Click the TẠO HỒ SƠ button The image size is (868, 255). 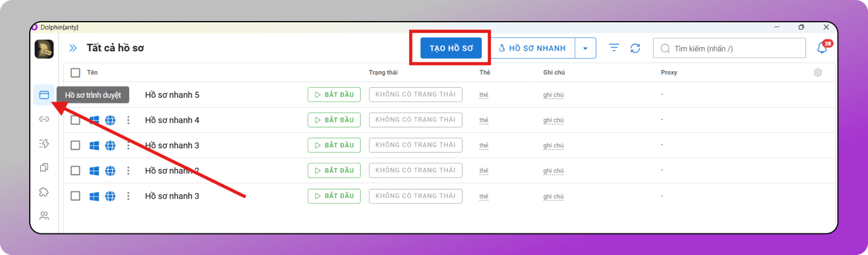point(451,48)
